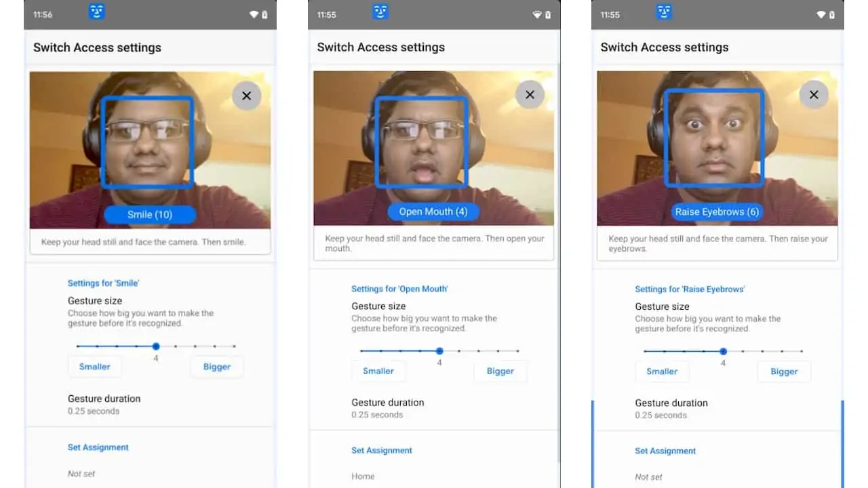Click the Smile camera preview image
This screenshot has width=868, height=488.
150,150
